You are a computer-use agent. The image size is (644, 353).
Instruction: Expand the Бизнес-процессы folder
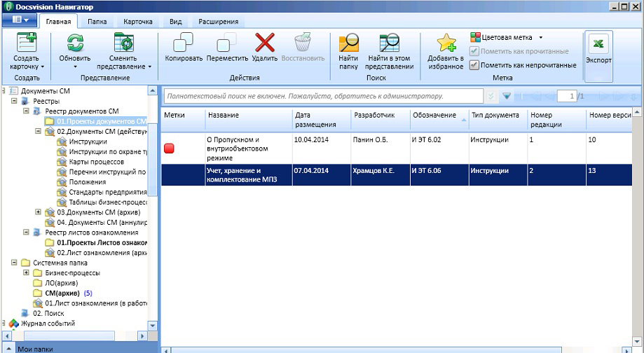point(27,273)
